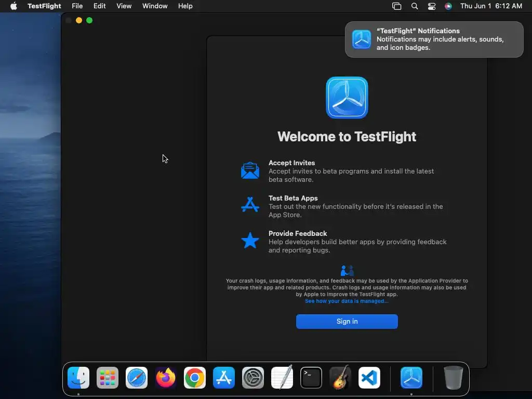The width and height of the screenshot is (532, 399).
Task: Open the Help menu
Action: [185, 6]
